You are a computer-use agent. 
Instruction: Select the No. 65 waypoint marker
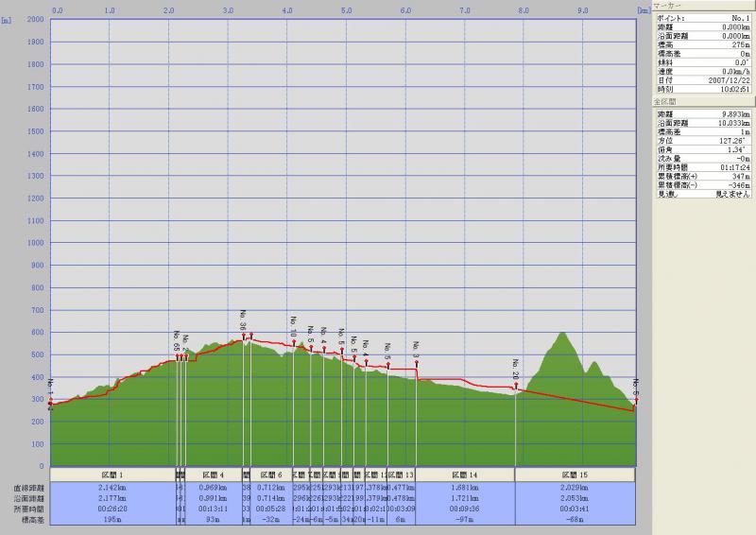click(177, 356)
